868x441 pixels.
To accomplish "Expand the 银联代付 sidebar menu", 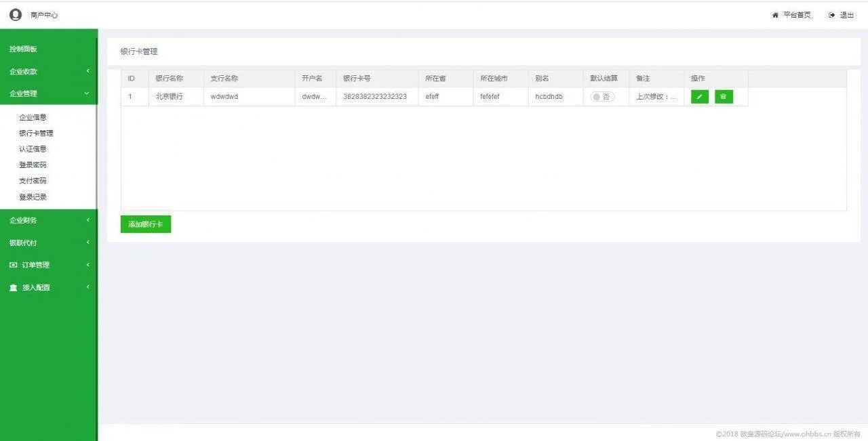I will (48, 243).
